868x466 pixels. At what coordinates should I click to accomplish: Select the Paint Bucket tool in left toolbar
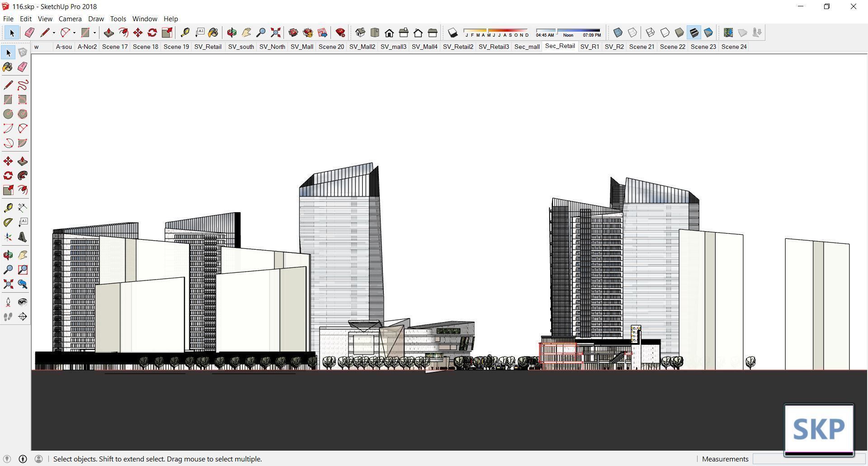click(8, 67)
